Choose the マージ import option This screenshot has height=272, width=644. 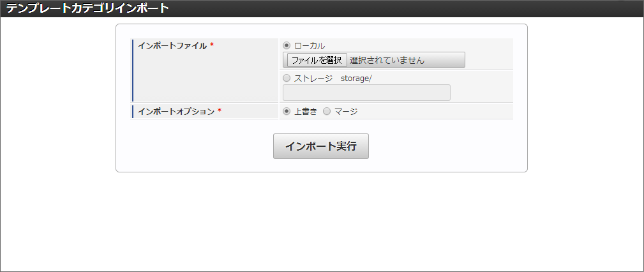[x=327, y=111]
